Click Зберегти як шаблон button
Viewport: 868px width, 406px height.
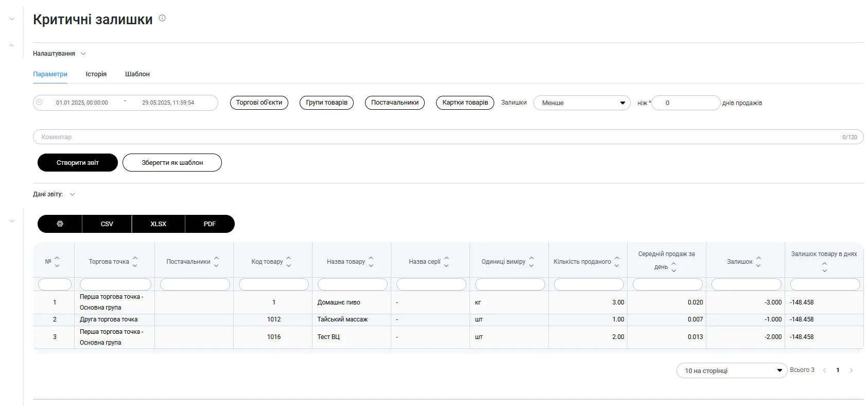click(172, 163)
